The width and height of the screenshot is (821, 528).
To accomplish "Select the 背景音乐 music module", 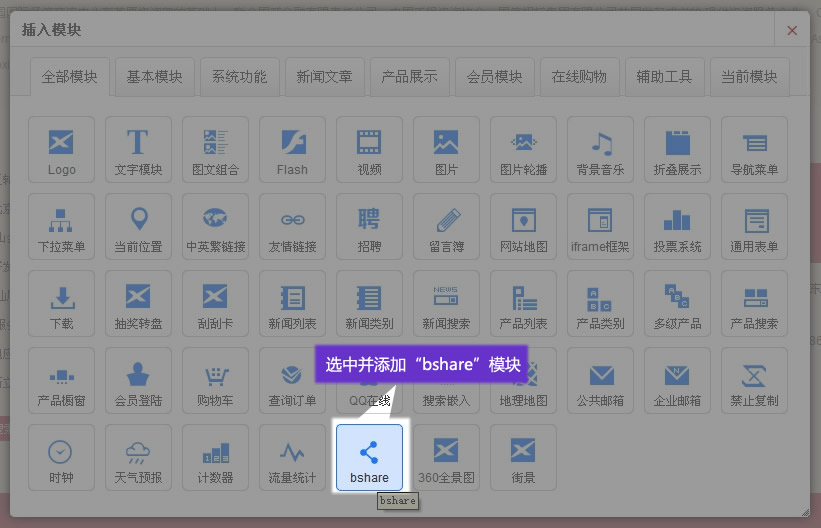I will 600,148.
